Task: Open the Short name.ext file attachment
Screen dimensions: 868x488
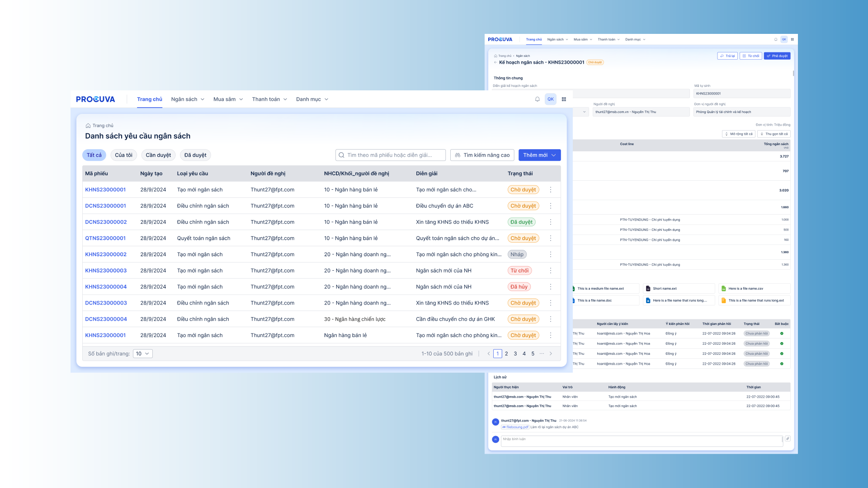Action: click(x=679, y=289)
